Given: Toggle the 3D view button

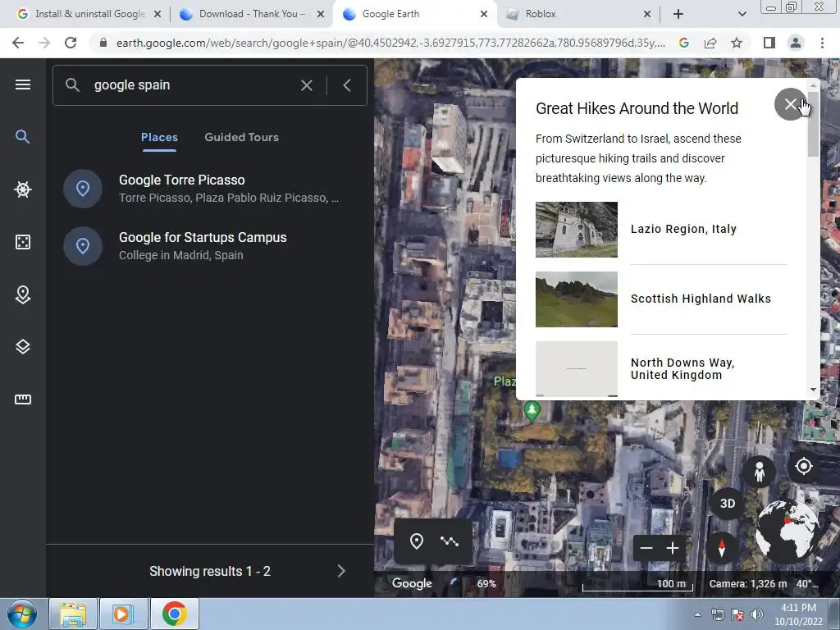Looking at the screenshot, I should (x=728, y=504).
